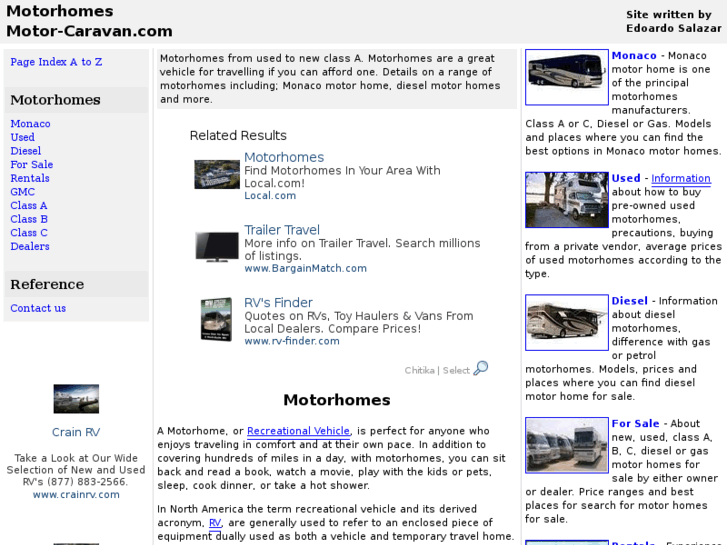Viewport: 727px width, 545px height.
Task: Click the Reference sidebar heading
Action: (47, 284)
